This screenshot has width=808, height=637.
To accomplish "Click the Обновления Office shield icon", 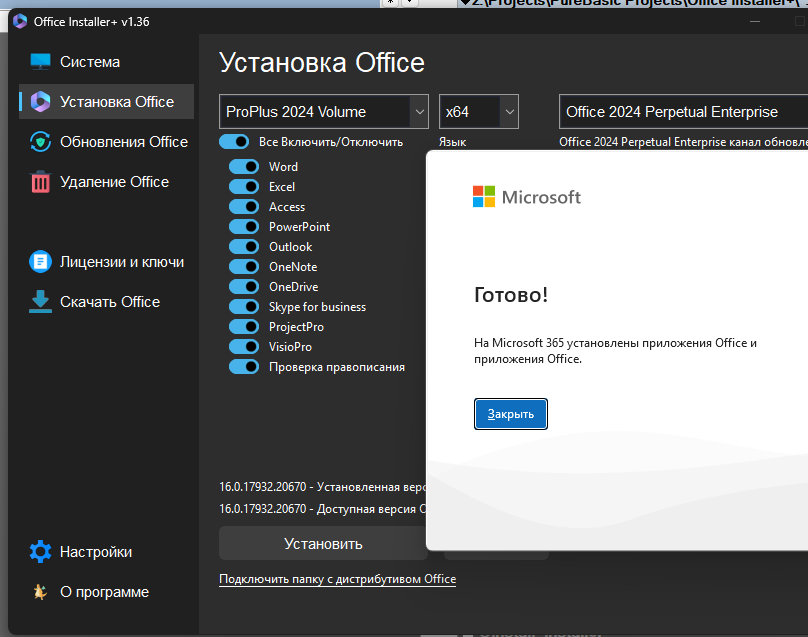I will click(40, 142).
